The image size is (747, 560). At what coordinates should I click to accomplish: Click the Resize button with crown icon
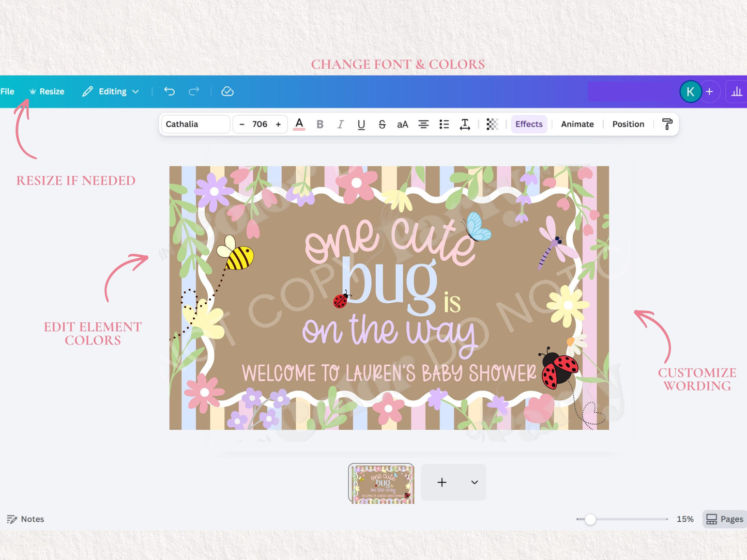(47, 91)
